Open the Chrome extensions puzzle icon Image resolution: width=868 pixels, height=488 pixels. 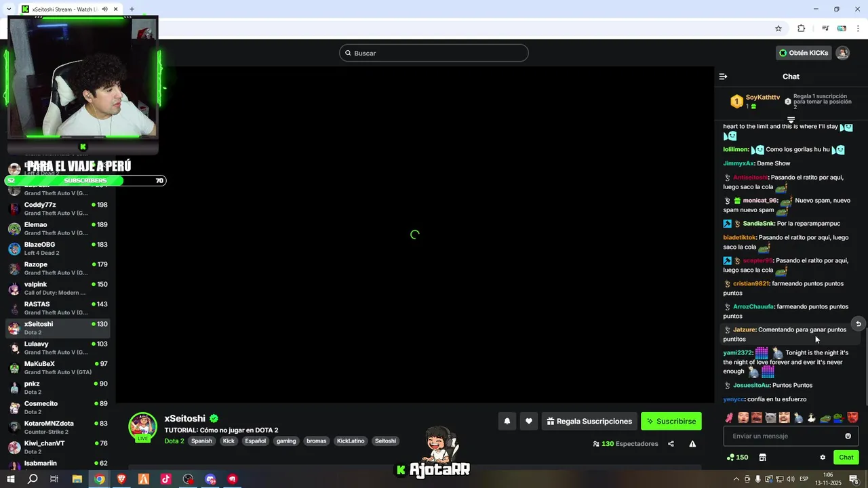pos(801,28)
